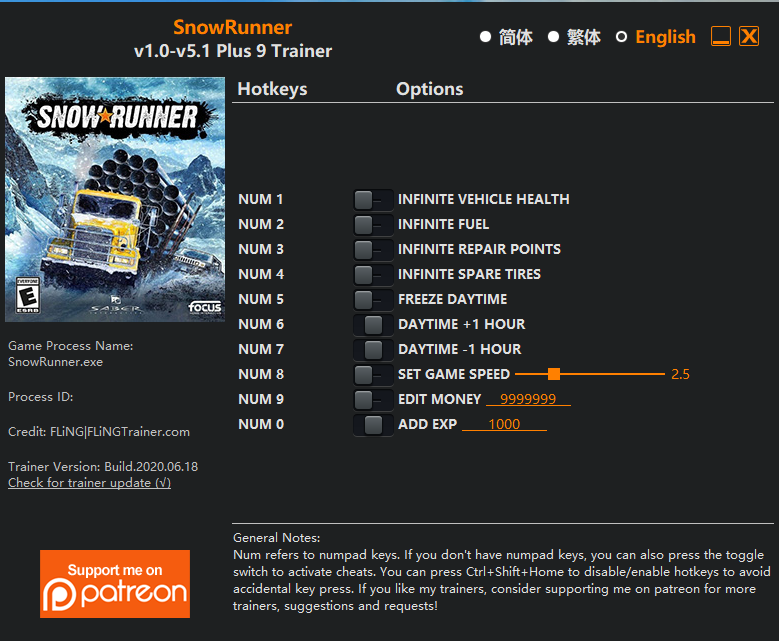
Task: Click the NUM 6 hotkey label
Action: (261, 324)
